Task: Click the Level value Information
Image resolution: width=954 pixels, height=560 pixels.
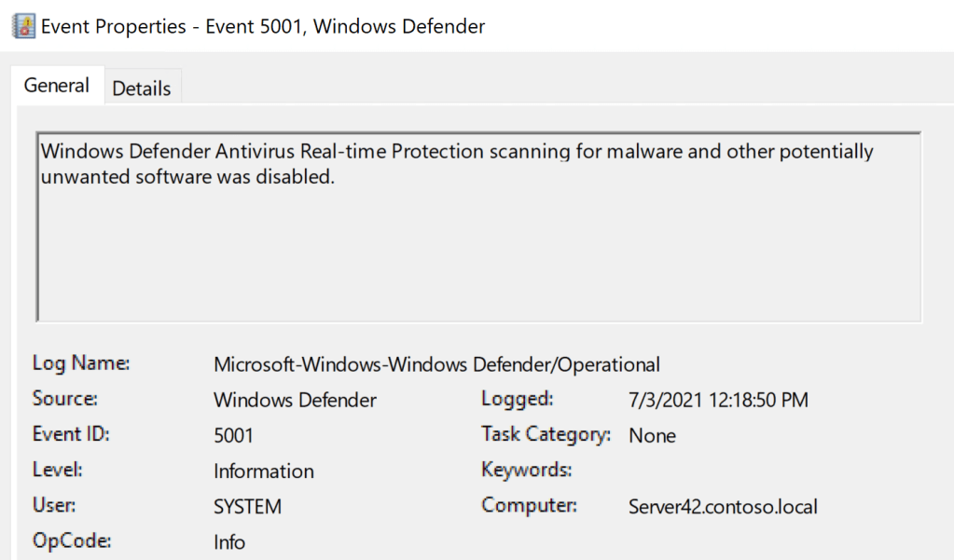Action: (x=264, y=471)
